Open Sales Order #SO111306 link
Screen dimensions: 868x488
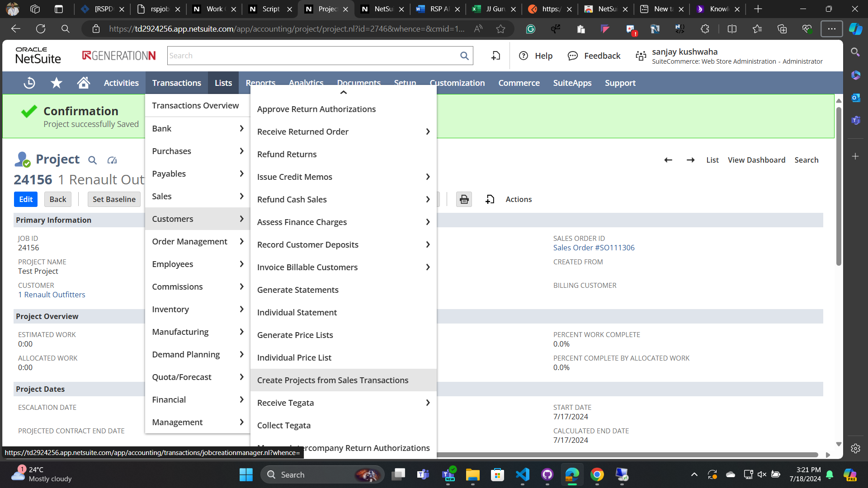click(594, 248)
